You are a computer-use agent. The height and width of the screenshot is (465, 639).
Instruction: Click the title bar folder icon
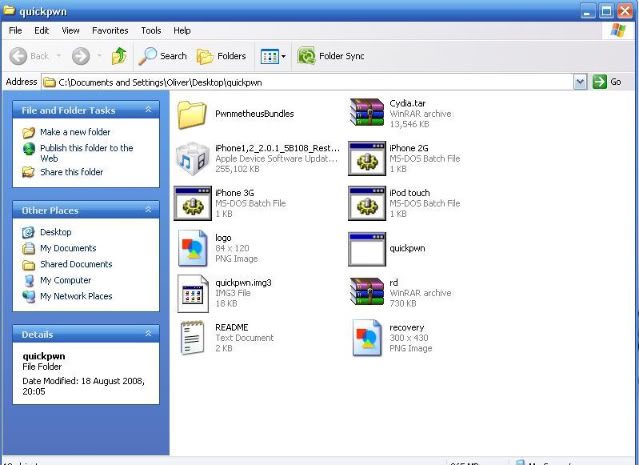9,10
